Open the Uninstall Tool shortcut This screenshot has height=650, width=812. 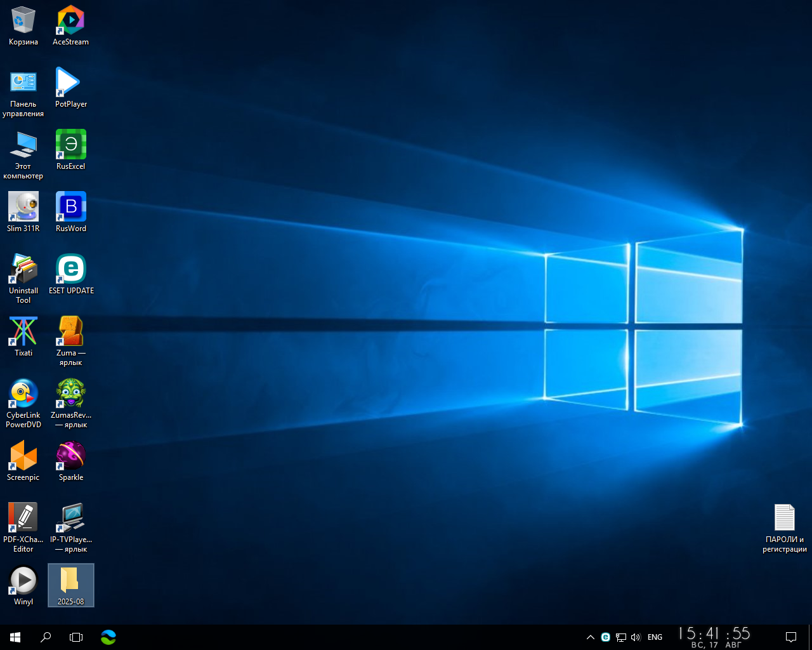pos(23,280)
